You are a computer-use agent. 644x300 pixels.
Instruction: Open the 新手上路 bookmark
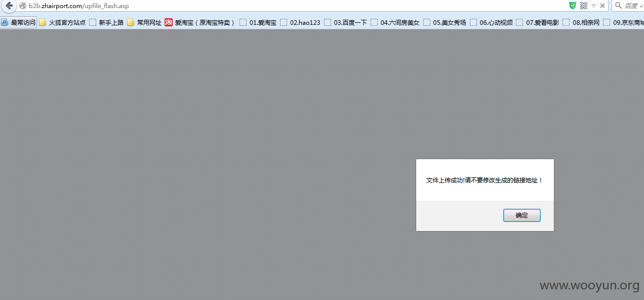tap(106, 22)
